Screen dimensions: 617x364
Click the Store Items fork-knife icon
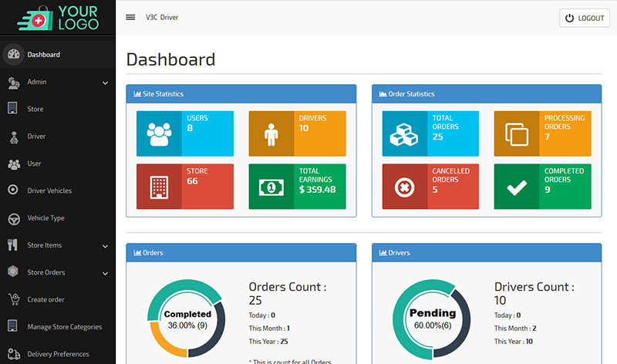[12, 244]
